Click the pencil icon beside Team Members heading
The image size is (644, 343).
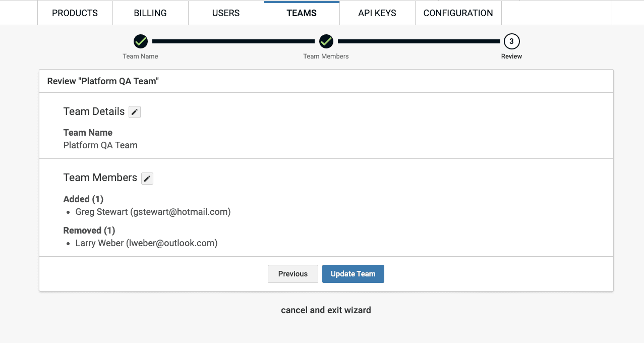click(x=147, y=178)
